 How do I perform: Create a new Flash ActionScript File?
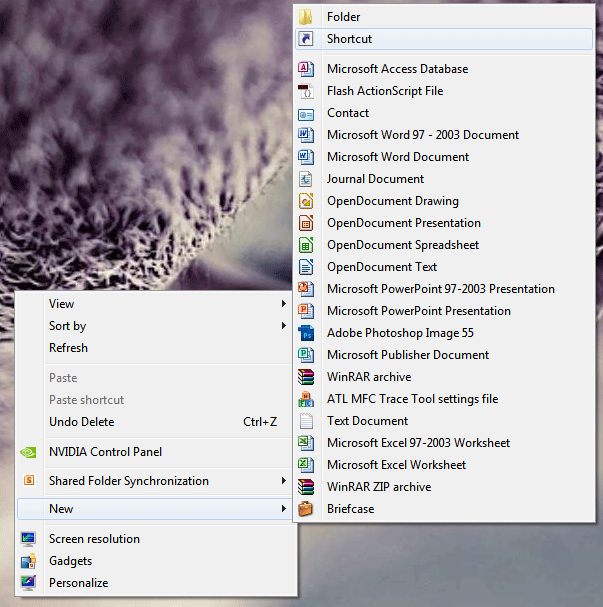pyautogui.click(x=444, y=91)
